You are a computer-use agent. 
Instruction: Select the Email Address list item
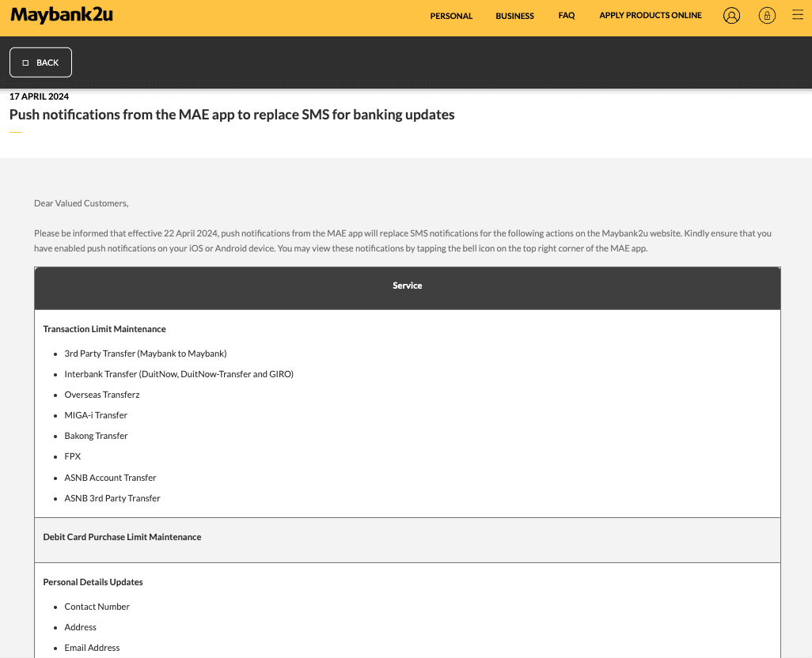pyautogui.click(x=92, y=648)
